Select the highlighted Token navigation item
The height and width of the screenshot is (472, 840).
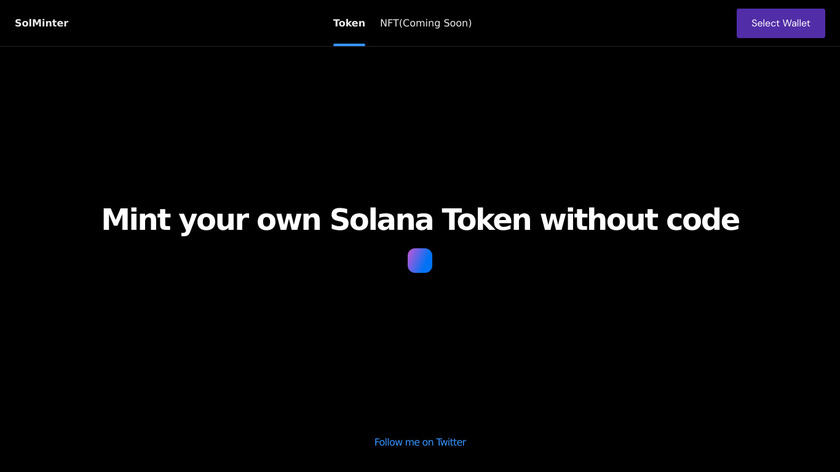(349, 23)
